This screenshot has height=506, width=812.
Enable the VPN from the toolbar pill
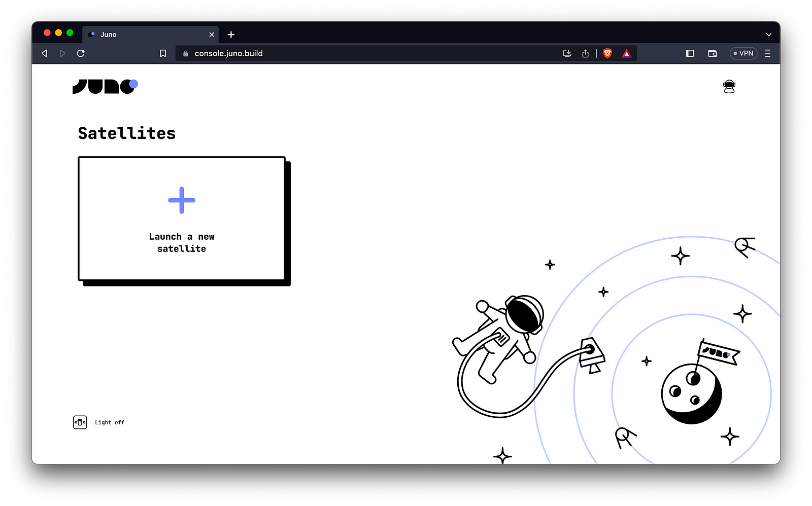point(743,53)
